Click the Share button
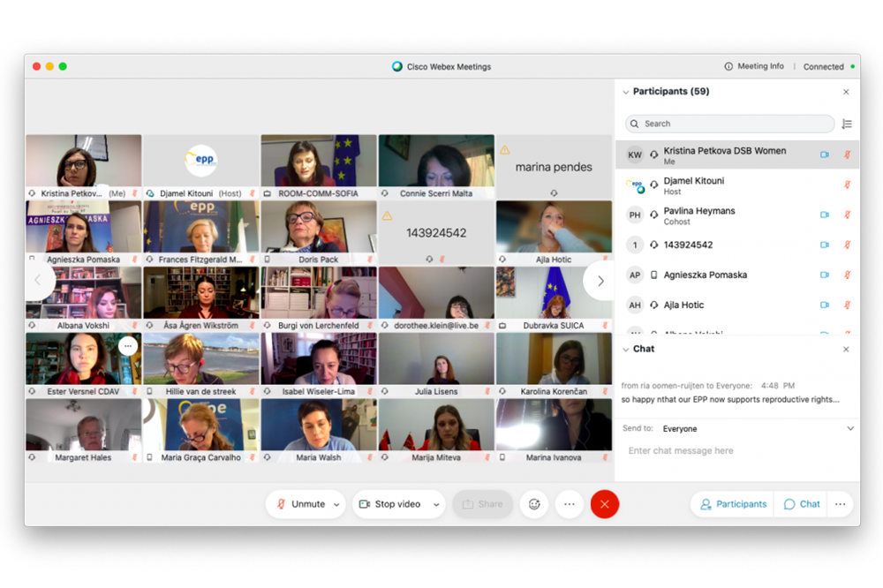The height and width of the screenshot is (588, 883). pyautogui.click(x=483, y=504)
